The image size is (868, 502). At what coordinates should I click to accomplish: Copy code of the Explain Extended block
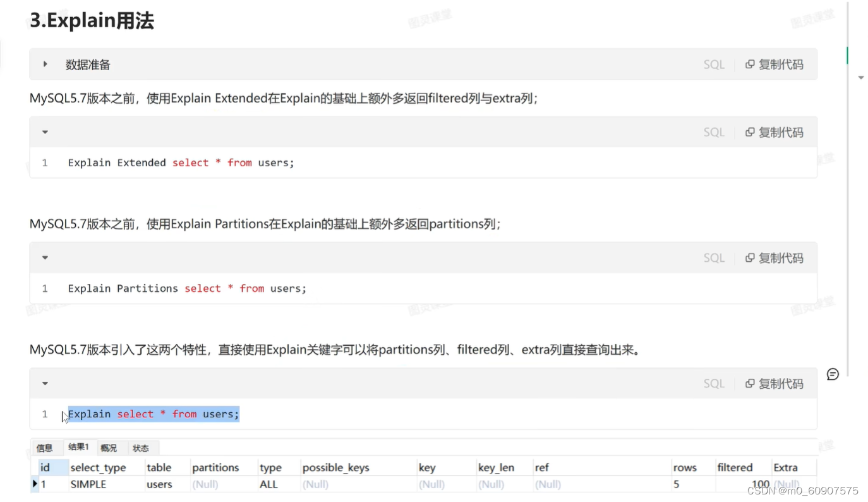pyautogui.click(x=775, y=132)
